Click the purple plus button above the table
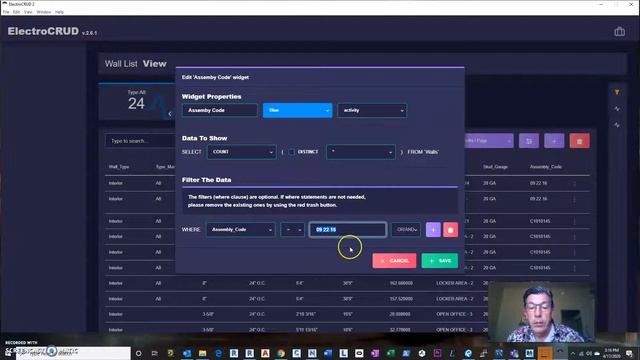Viewport: 640px width, 360px height. [x=554, y=141]
